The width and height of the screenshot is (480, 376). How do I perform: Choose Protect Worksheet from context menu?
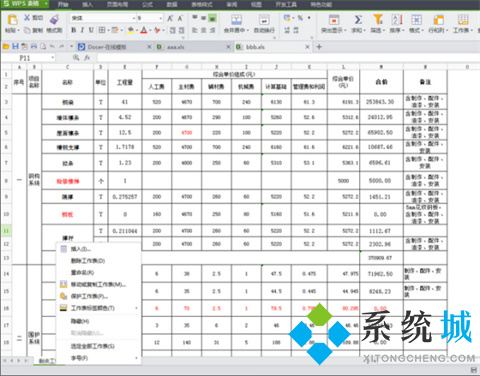(99, 296)
